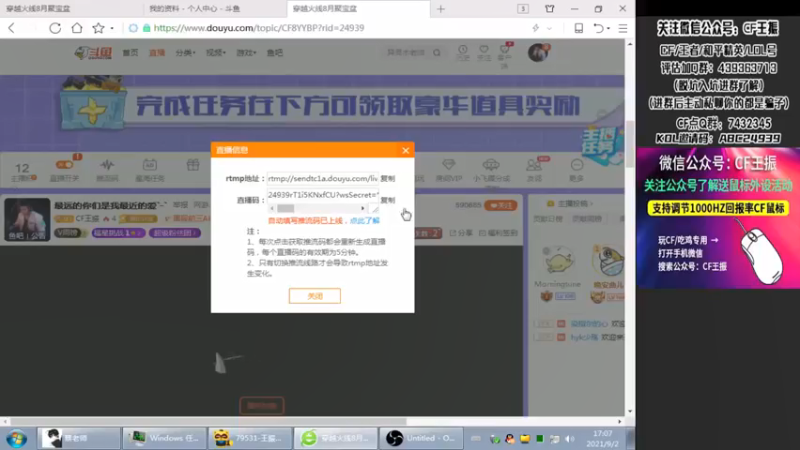Image resolution: width=800 pixels, height=450 pixels.
Task: Click the douyu.com URL address bar
Action: tap(259, 28)
